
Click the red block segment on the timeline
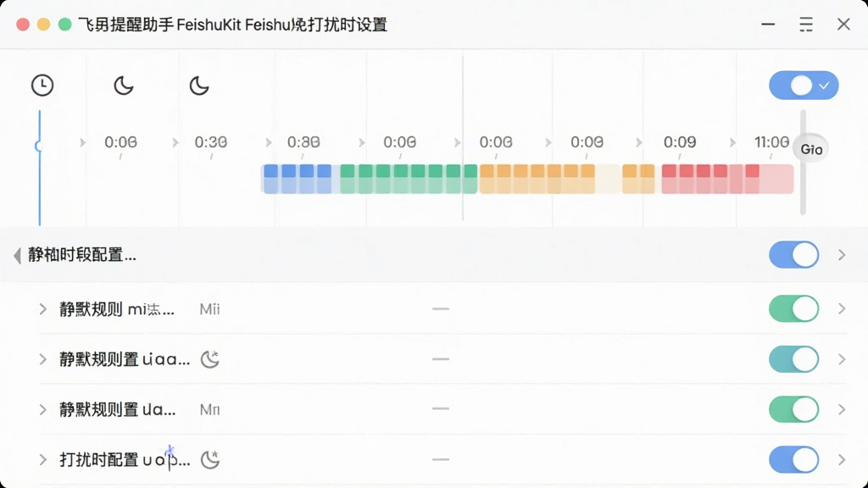pyautogui.click(x=727, y=179)
